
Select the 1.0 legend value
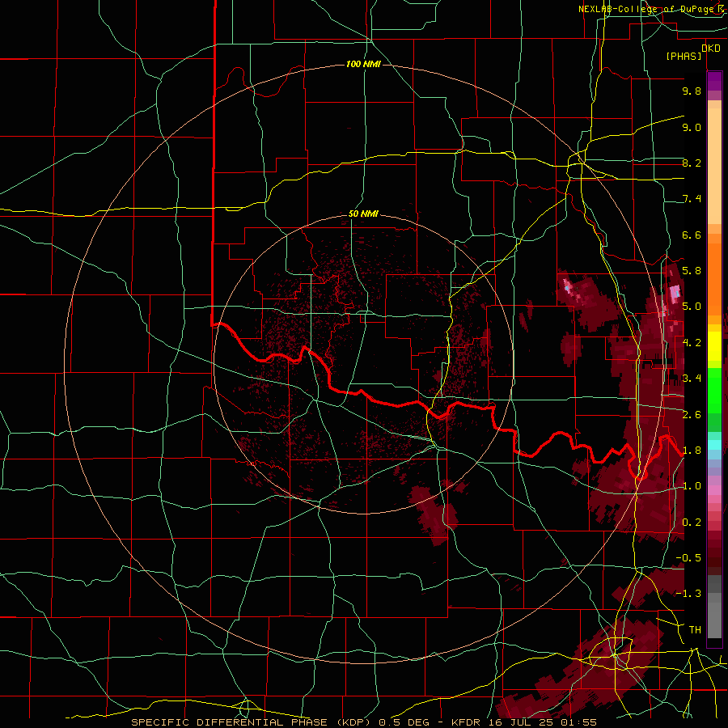(692, 486)
